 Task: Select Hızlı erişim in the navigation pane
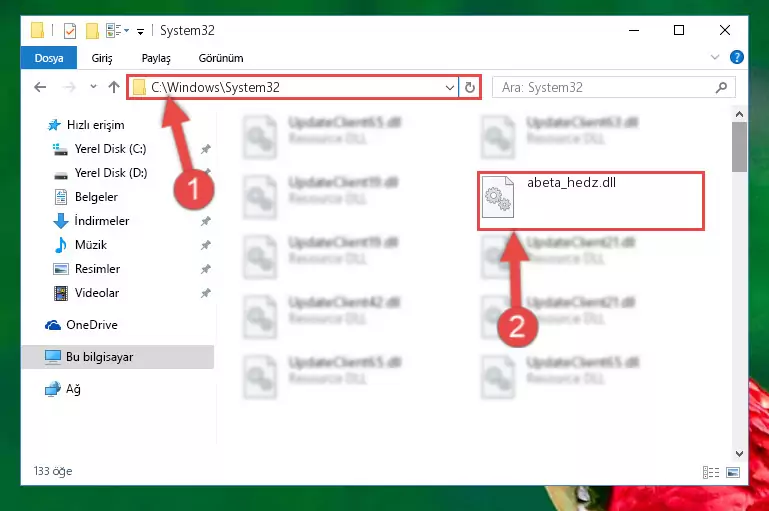(x=95, y=125)
